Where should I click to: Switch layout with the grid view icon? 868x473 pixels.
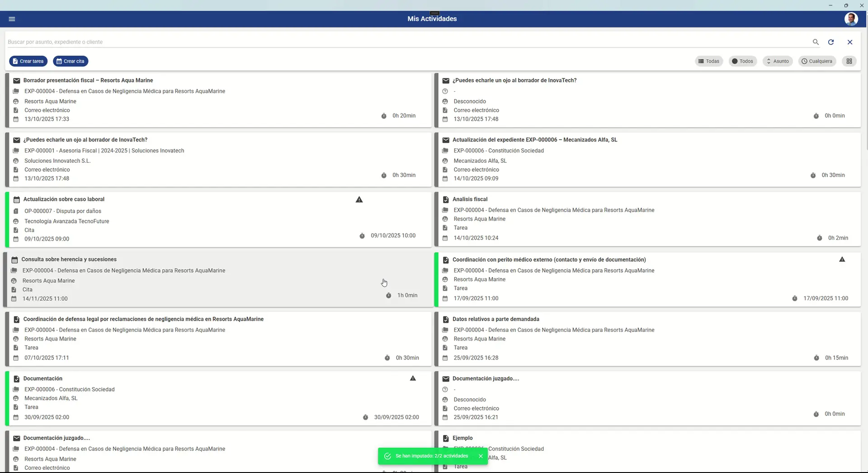point(849,61)
